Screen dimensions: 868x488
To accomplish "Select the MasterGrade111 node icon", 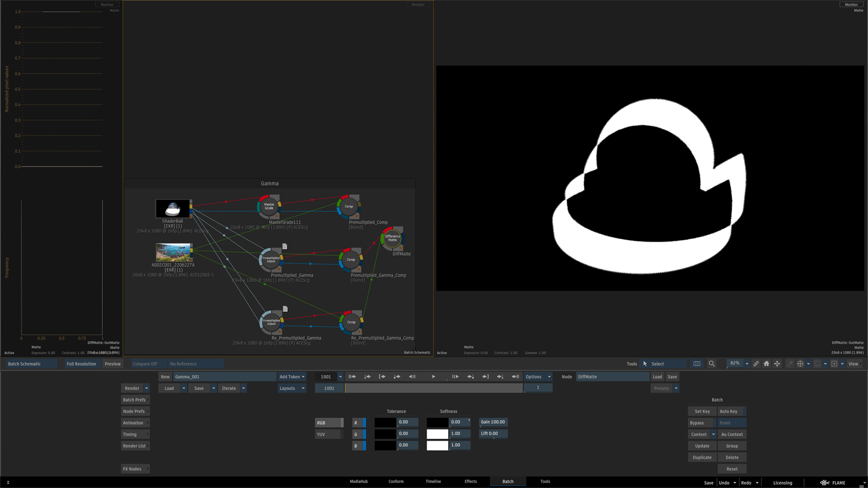I will (269, 207).
